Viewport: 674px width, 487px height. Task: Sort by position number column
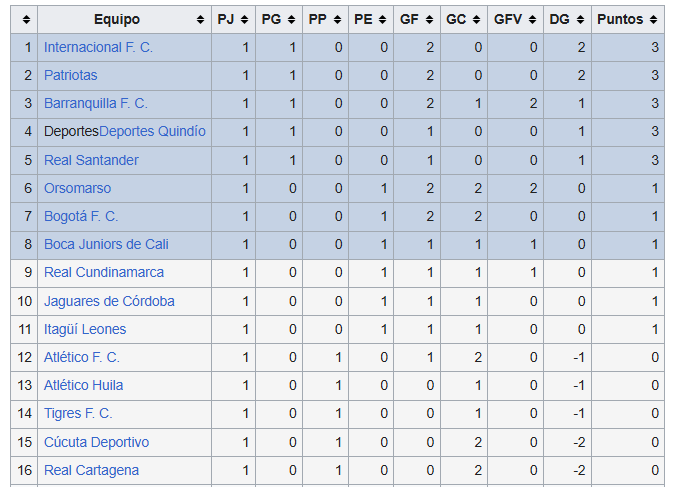click(x=24, y=20)
